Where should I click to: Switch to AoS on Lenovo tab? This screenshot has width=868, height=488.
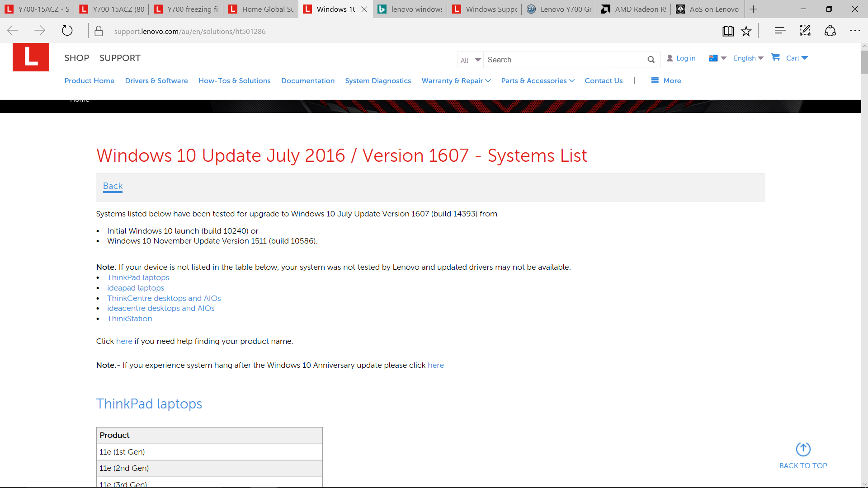point(708,9)
